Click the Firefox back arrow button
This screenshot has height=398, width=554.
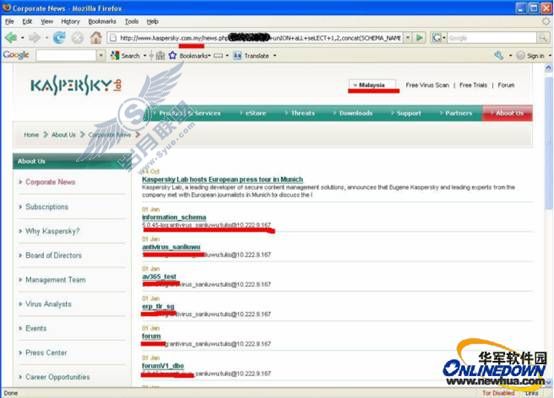11,37
